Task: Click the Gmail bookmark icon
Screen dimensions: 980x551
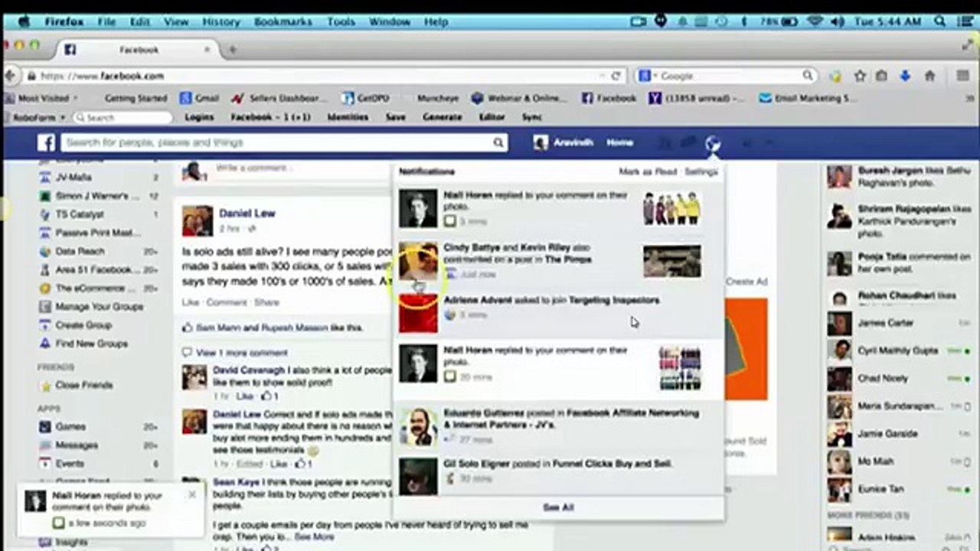Action: tap(185, 98)
